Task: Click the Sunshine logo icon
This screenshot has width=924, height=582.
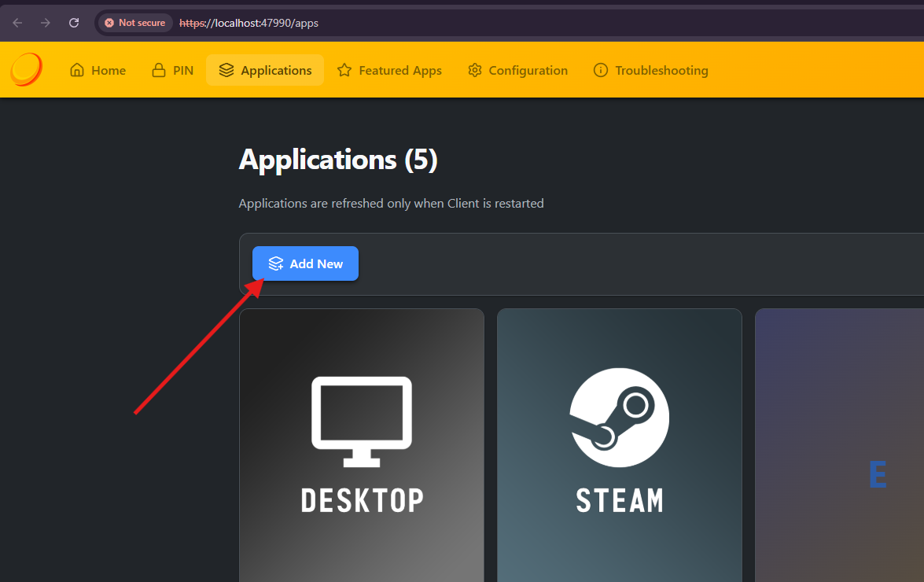Action: pos(27,69)
